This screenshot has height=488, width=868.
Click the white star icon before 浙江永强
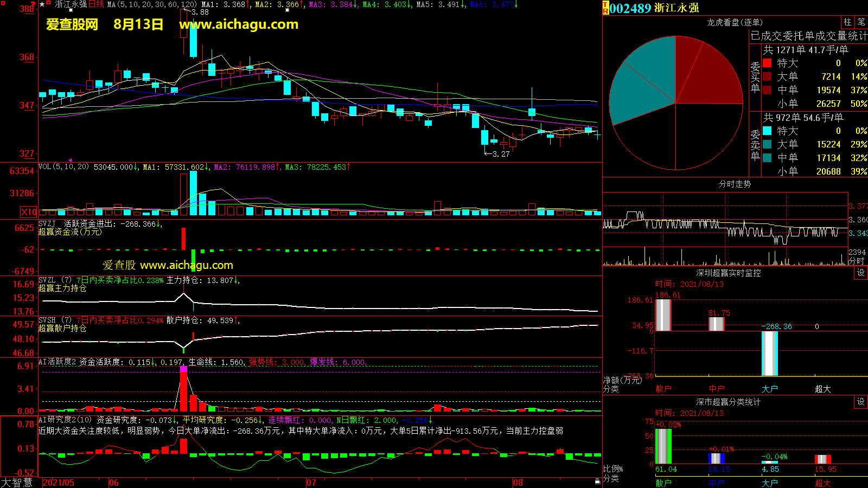click(42, 4)
